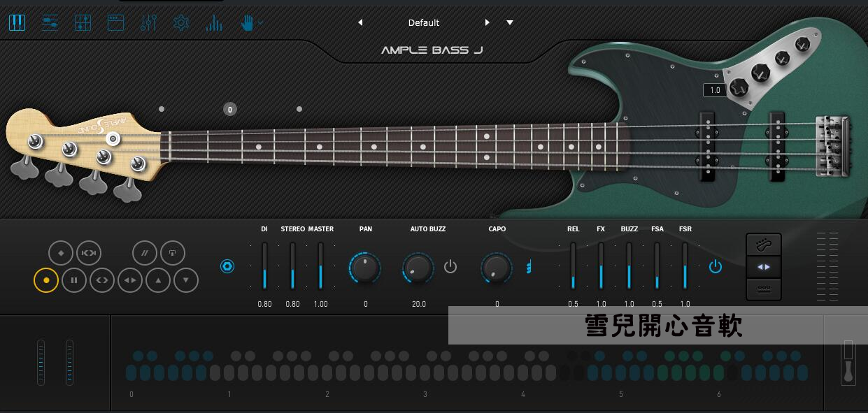This screenshot has width=868, height=413.
Task: Adjust the MASTER volume slider
Action: click(321, 266)
